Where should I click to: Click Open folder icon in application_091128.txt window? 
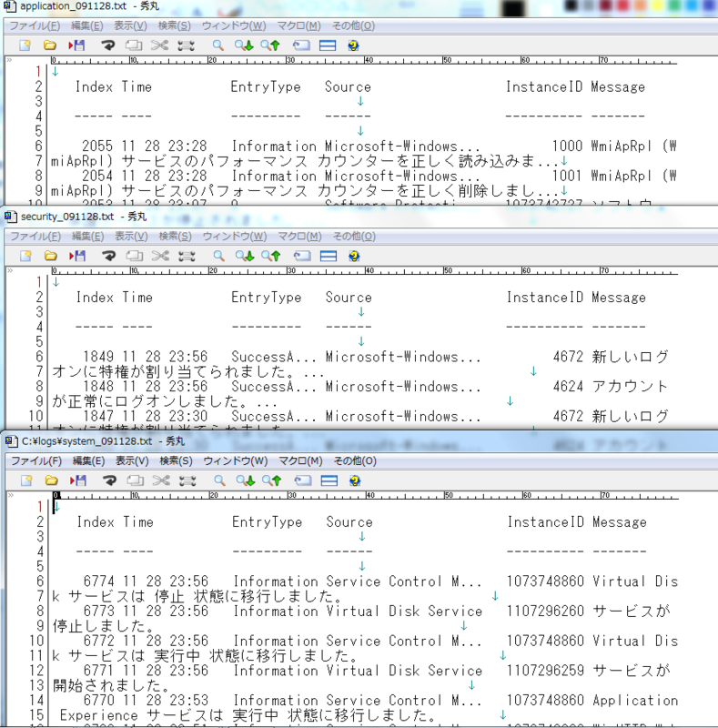tap(50, 45)
